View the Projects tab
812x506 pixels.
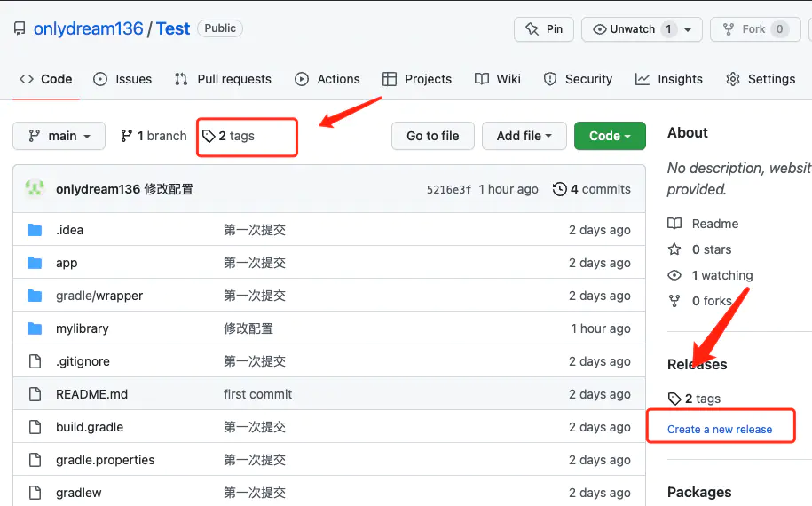click(417, 79)
